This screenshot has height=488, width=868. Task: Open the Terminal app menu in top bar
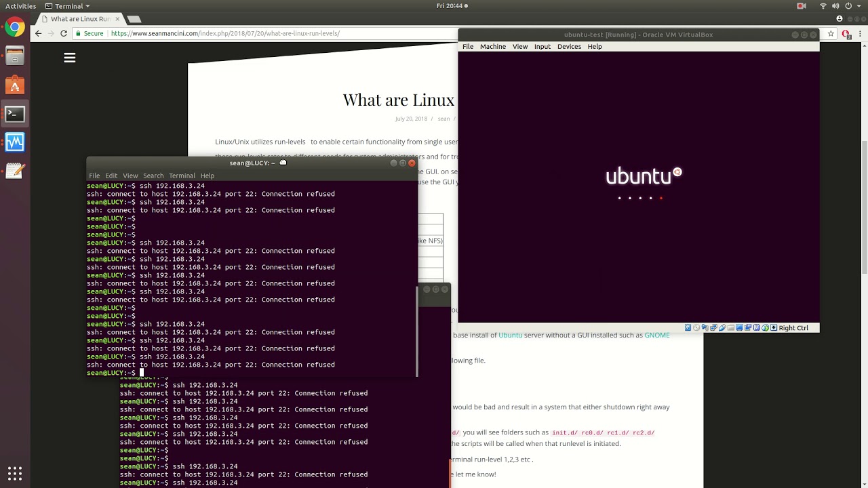(x=68, y=6)
